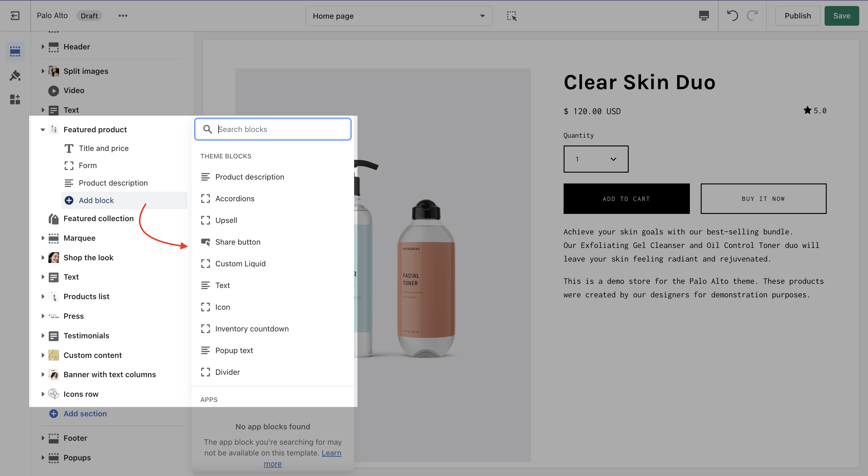Open the theme settings paintbrush icon
The width and height of the screenshot is (868, 476).
click(15, 75)
